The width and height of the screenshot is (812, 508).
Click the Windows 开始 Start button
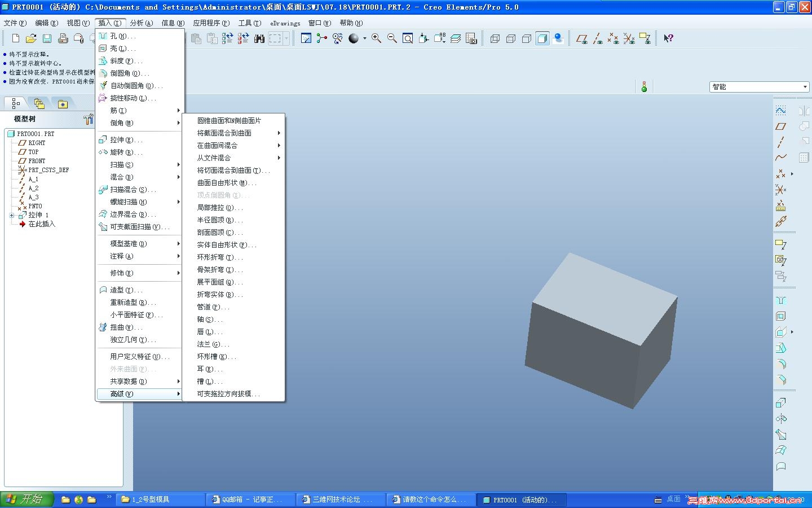(27, 500)
